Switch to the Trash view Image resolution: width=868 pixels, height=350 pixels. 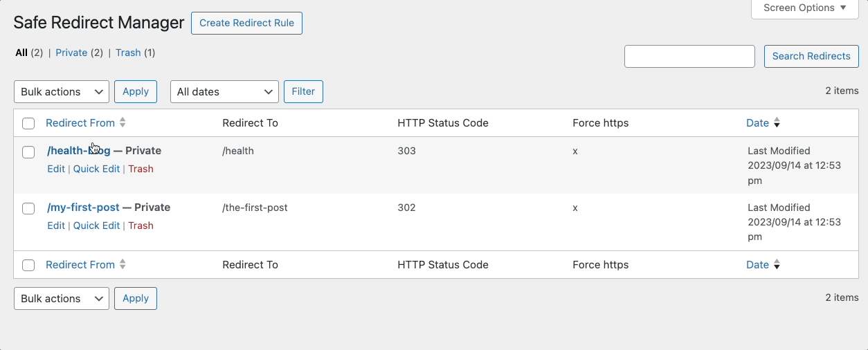coord(128,53)
